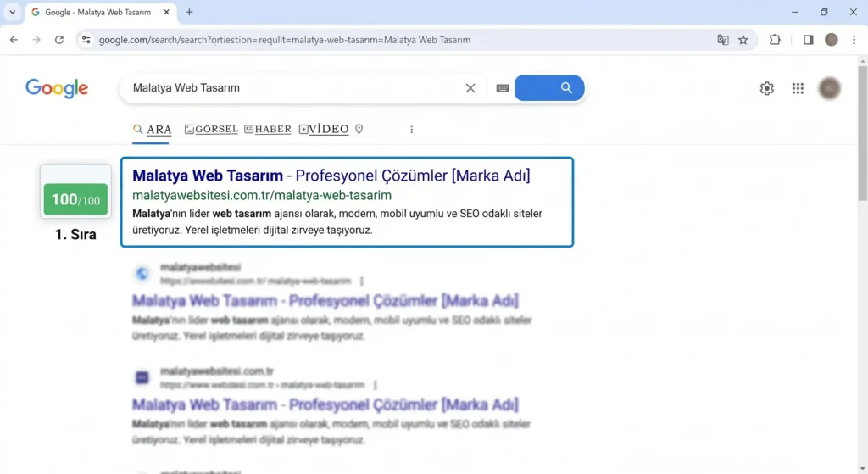
Task: Open the Chrome profile avatar
Action: [832, 40]
